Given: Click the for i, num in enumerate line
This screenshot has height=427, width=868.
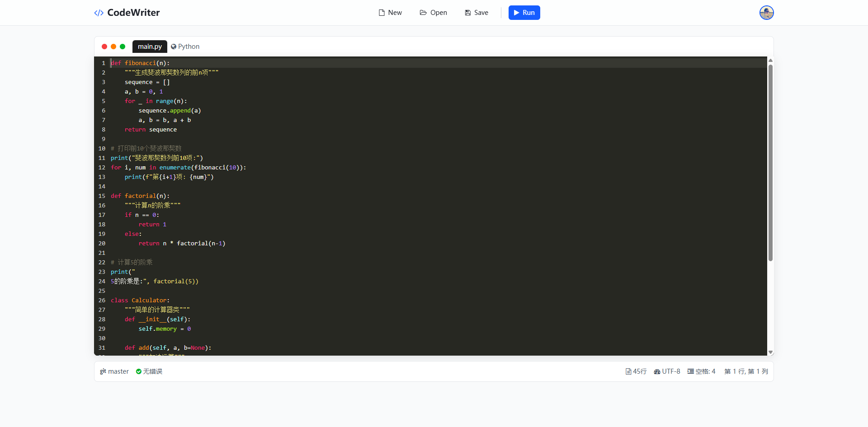Looking at the screenshot, I should pyautogui.click(x=179, y=168).
